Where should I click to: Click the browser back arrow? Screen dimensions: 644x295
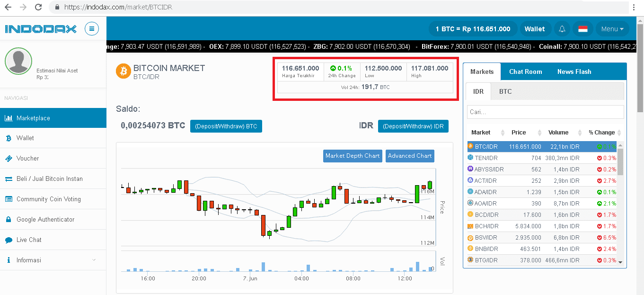coord(8,7)
